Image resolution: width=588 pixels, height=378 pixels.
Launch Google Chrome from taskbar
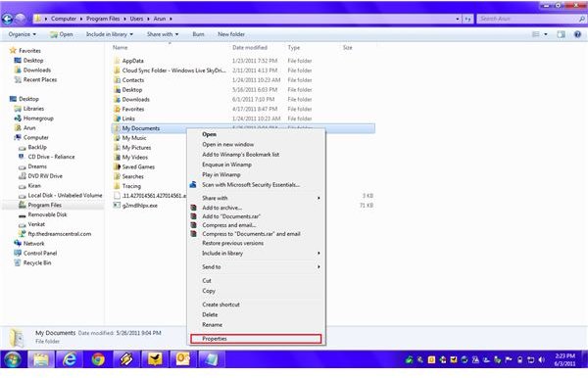98,359
